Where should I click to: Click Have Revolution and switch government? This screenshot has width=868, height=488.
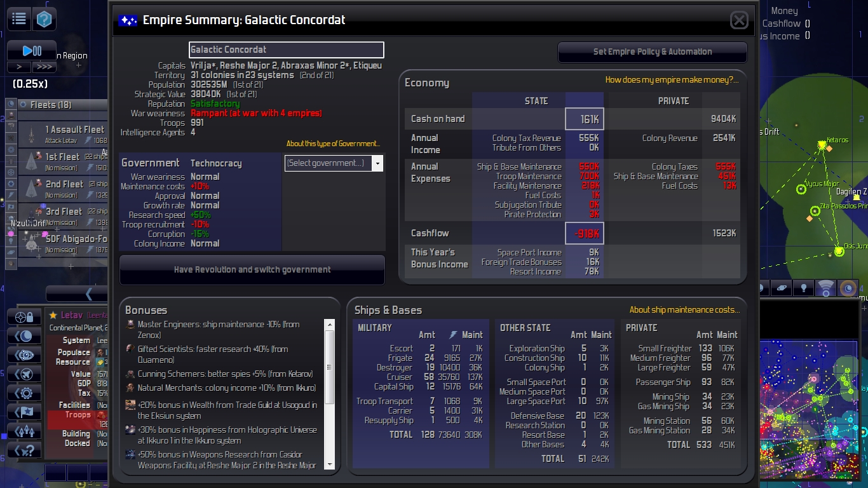click(252, 269)
